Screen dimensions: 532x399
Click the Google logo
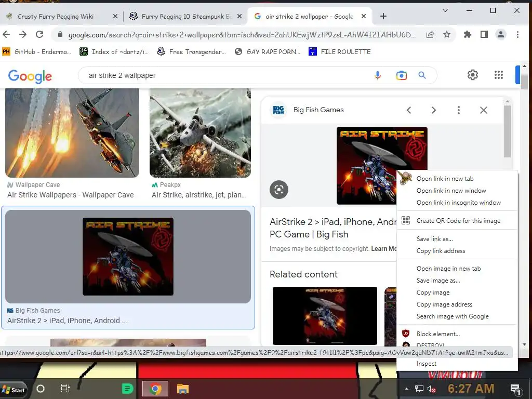pyautogui.click(x=30, y=76)
